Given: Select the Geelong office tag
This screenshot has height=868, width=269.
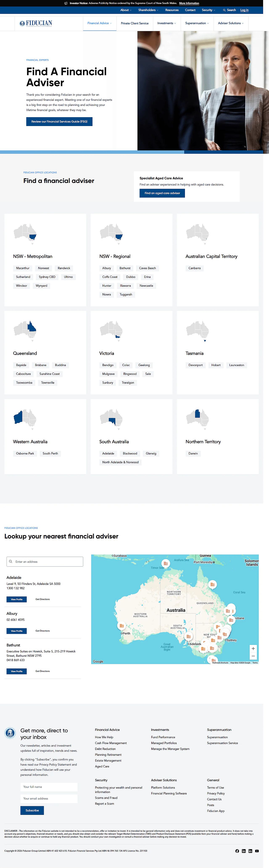Looking at the screenshot, I should [x=144, y=365].
